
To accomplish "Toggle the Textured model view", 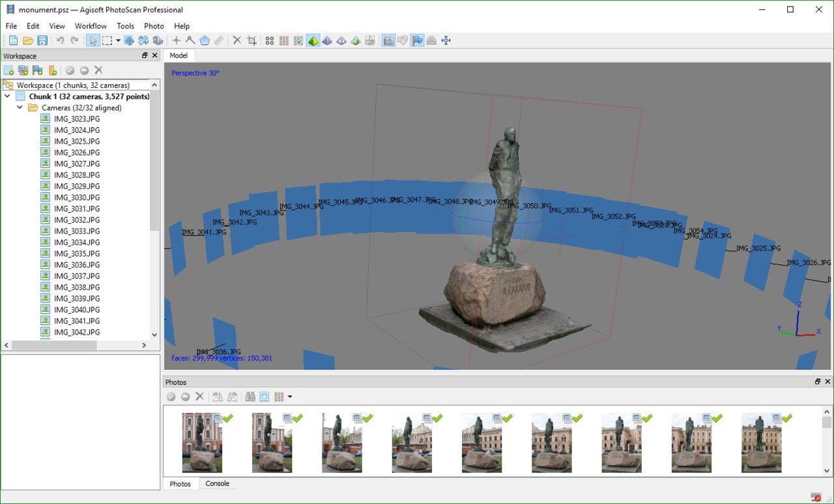I will 356,40.
